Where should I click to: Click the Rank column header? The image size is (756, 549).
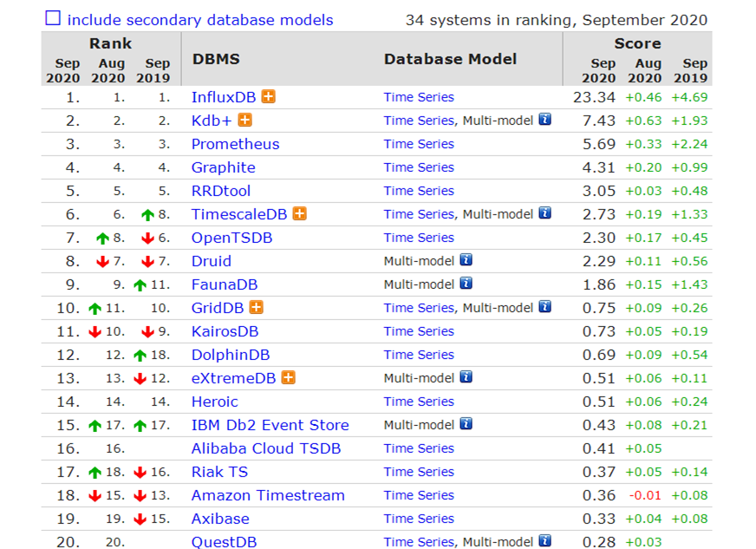point(110,43)
